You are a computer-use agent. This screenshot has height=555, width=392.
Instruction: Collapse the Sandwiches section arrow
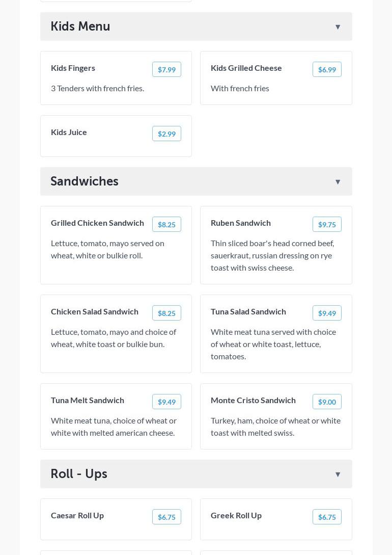338,182
